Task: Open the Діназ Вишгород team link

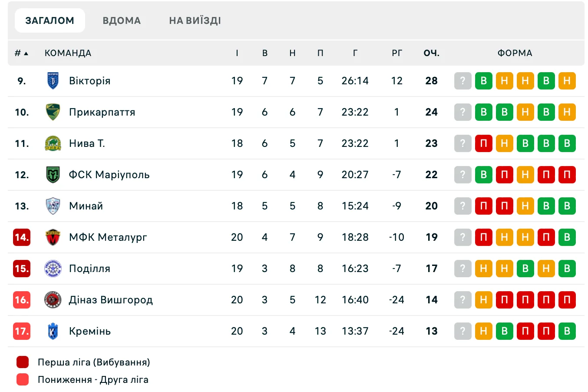Action: pyautogui.click(x=111, y=300)
